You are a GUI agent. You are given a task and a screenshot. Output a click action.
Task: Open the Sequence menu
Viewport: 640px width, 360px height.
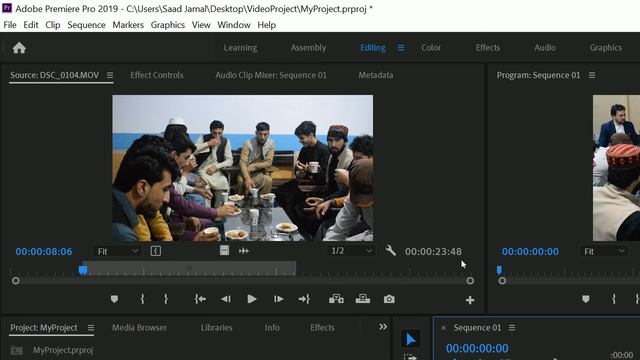86,25
